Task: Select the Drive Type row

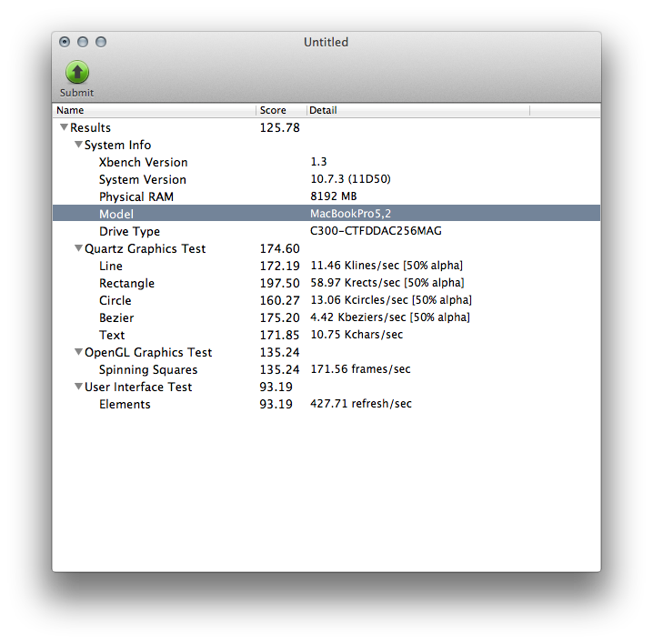Action: (x=129, y=232)
